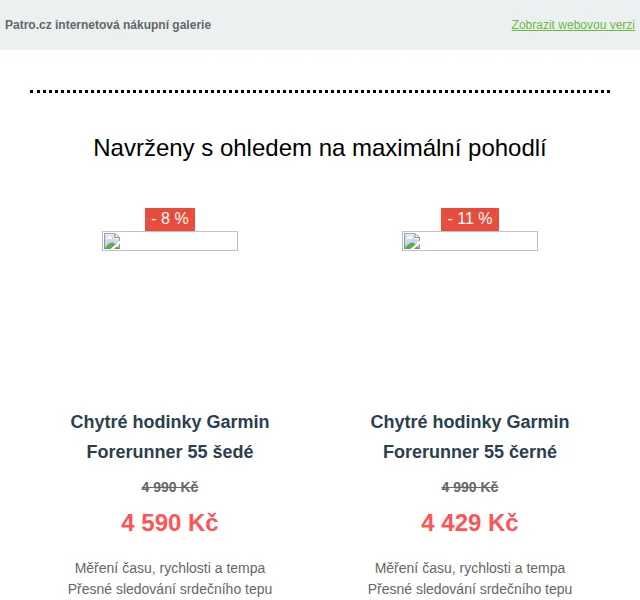The height and width of the screenshot is (600, 640).
Task: Click empty image placeholder frame of šedé watch
Action: tap(170, 241)
